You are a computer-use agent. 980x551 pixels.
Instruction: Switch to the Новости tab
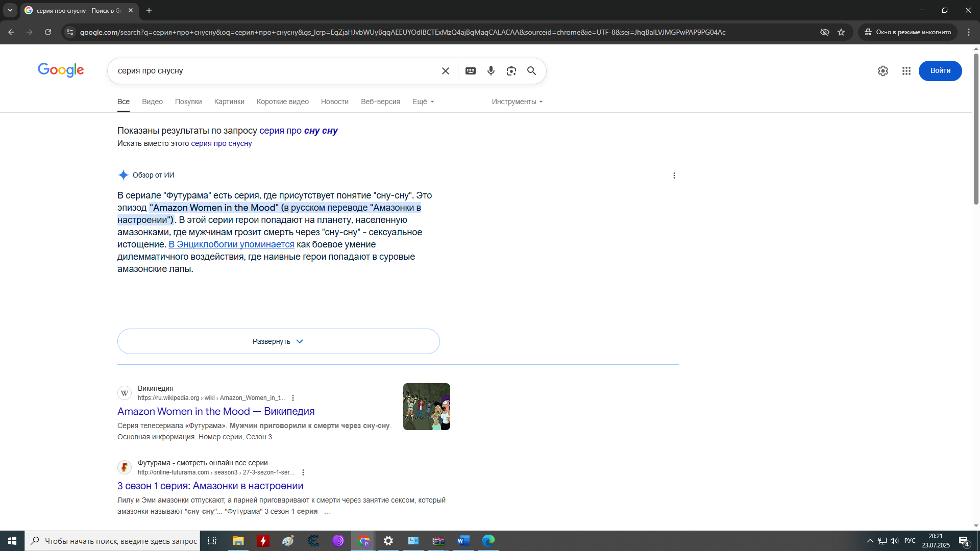[334, 102]
